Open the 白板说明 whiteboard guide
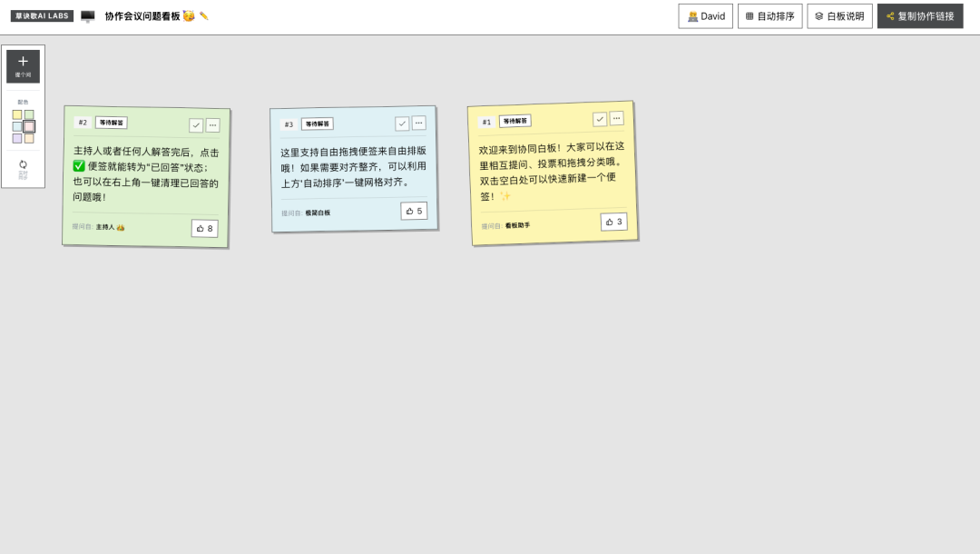 [x=839, y=16]
